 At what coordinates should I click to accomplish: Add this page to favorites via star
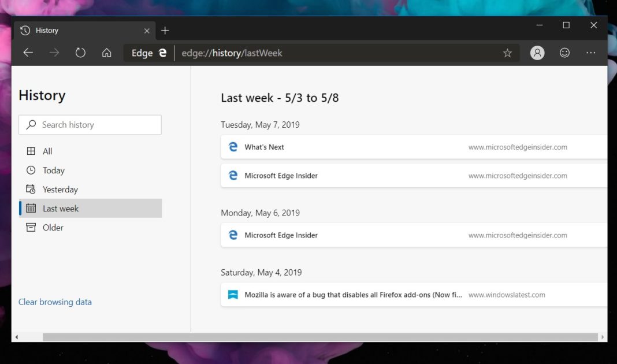point(507,53)
